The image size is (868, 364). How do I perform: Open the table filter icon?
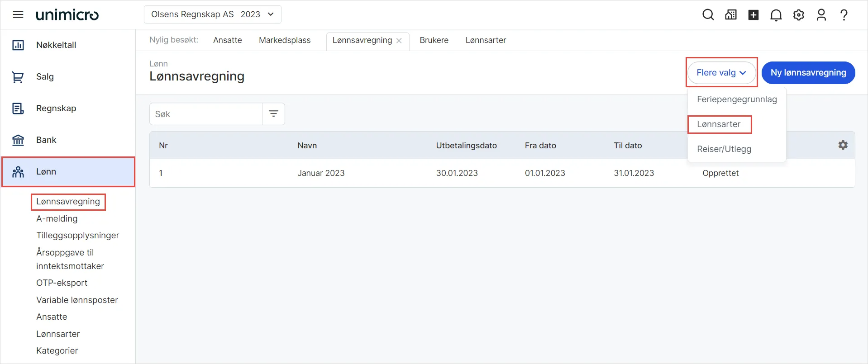[274, 114]
